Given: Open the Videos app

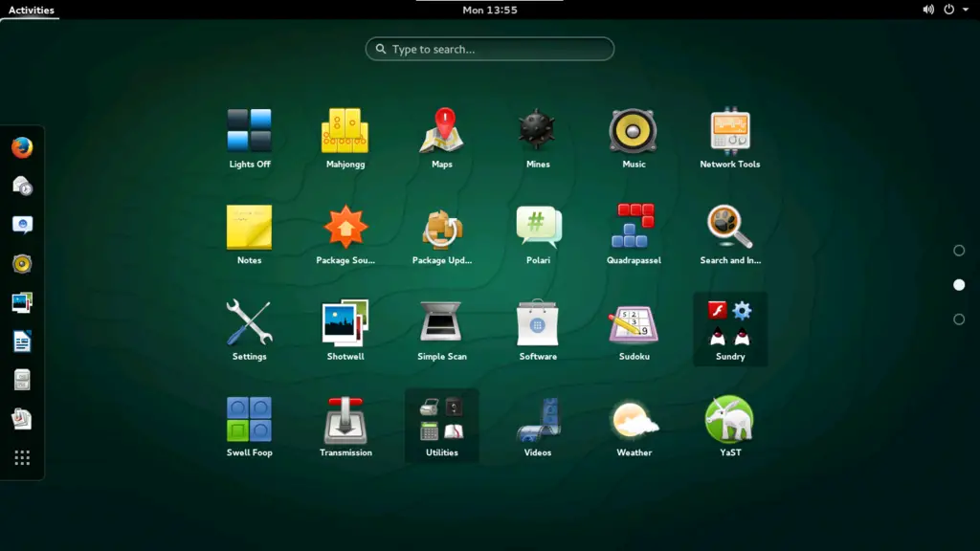Looking at the screenshot, I should (538, 428).
